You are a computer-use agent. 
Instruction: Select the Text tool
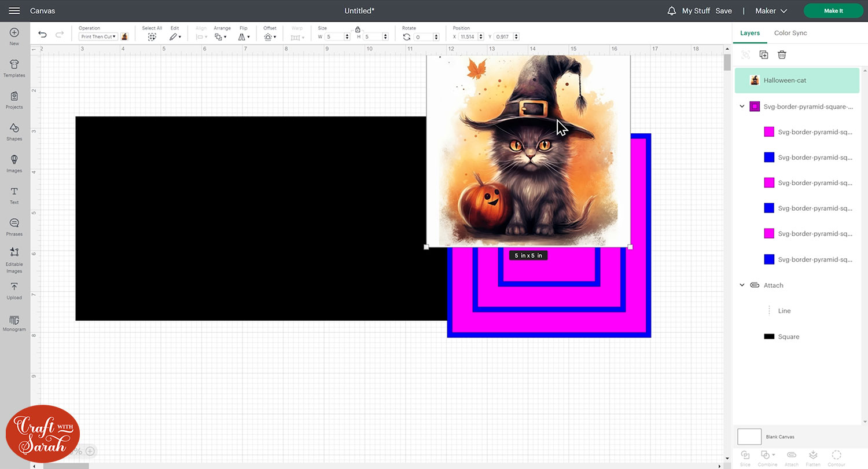[x=14, y=196]
